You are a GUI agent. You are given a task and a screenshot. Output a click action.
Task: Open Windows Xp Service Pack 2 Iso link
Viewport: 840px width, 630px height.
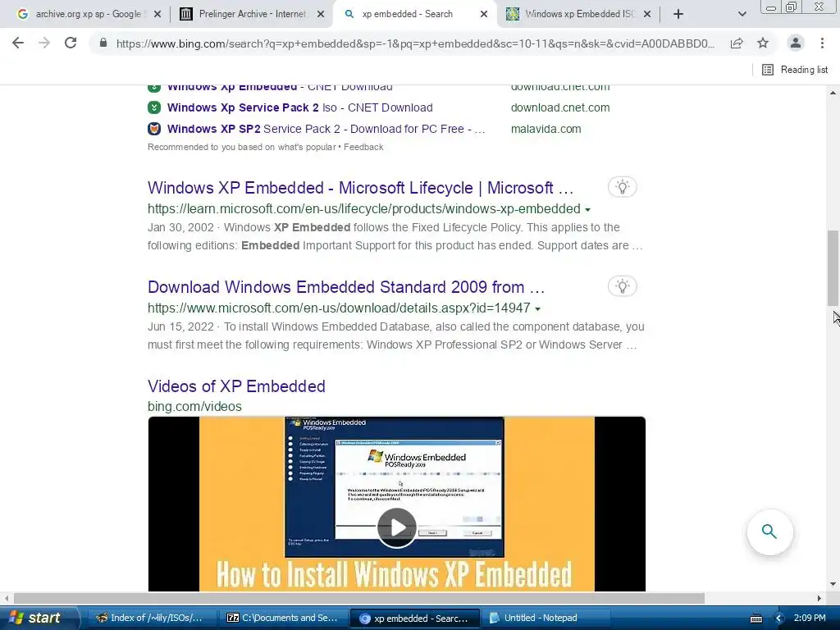coord(300,107)
